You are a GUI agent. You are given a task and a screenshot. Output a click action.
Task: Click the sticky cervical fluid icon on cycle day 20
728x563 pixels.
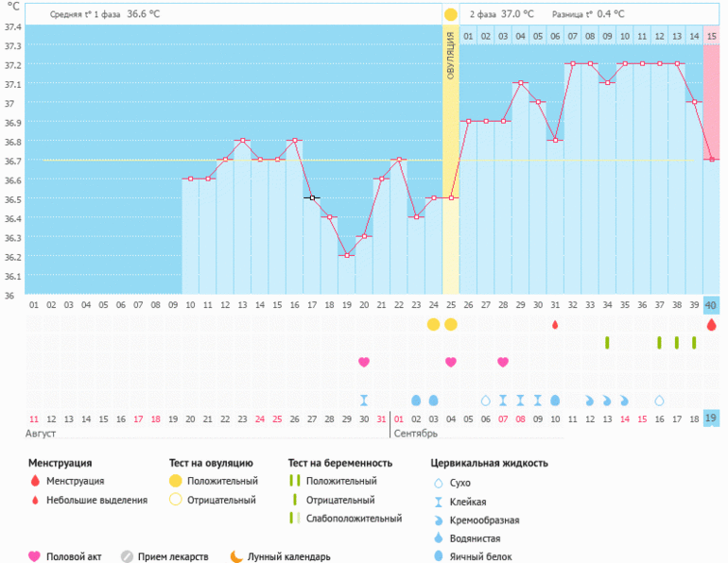pos(364,400)
